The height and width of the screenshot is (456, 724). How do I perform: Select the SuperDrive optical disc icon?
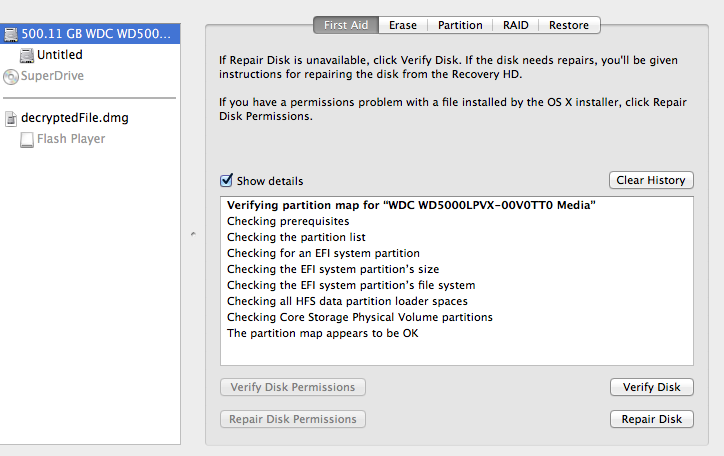coord(11,76)
